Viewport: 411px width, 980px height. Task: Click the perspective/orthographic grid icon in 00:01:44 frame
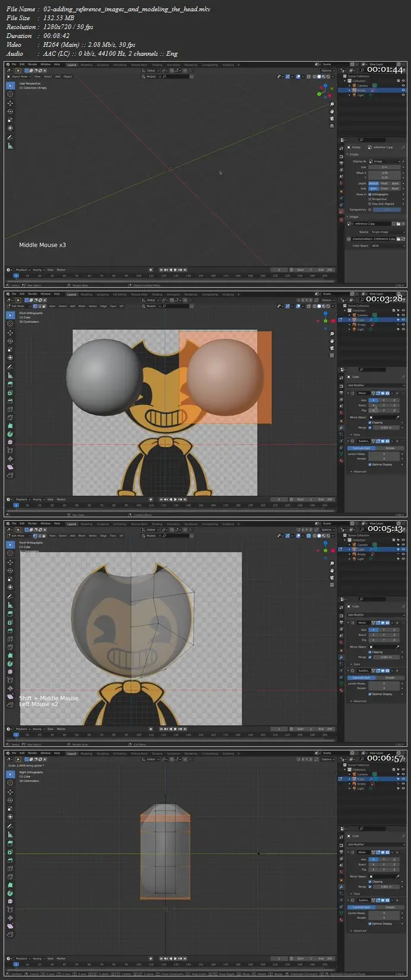click(x=332, y=125)
